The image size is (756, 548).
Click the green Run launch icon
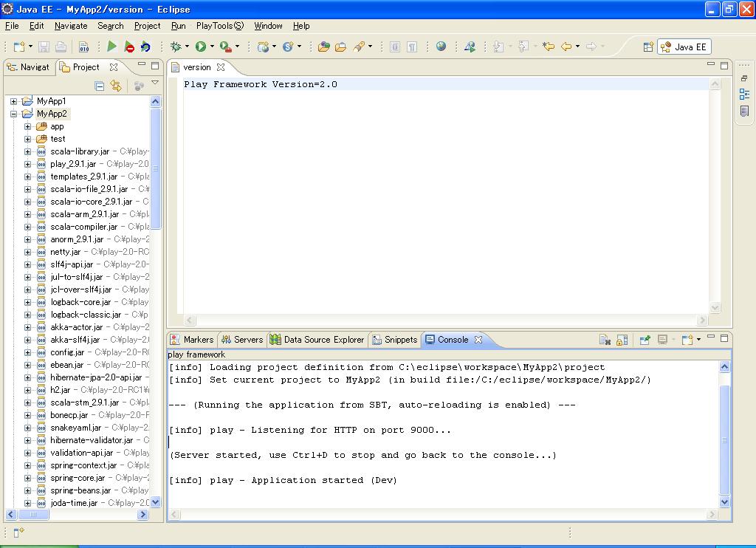tap(201, 47)
